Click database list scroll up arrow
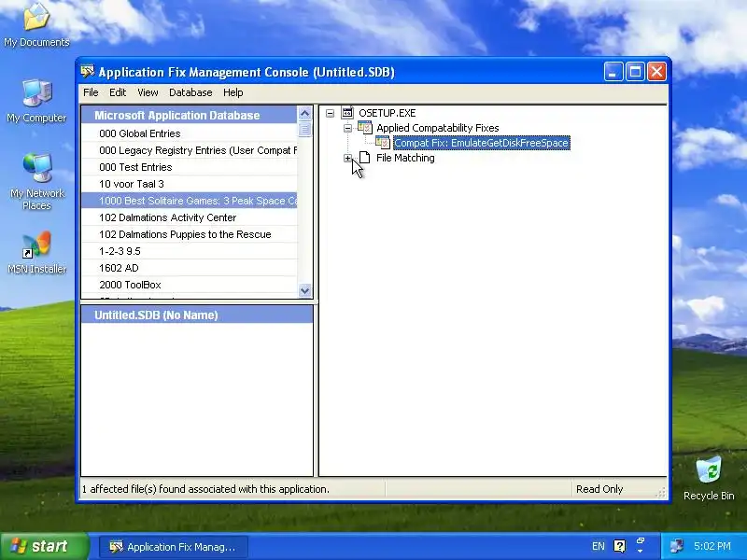747x560 pixels. [305, 113]
